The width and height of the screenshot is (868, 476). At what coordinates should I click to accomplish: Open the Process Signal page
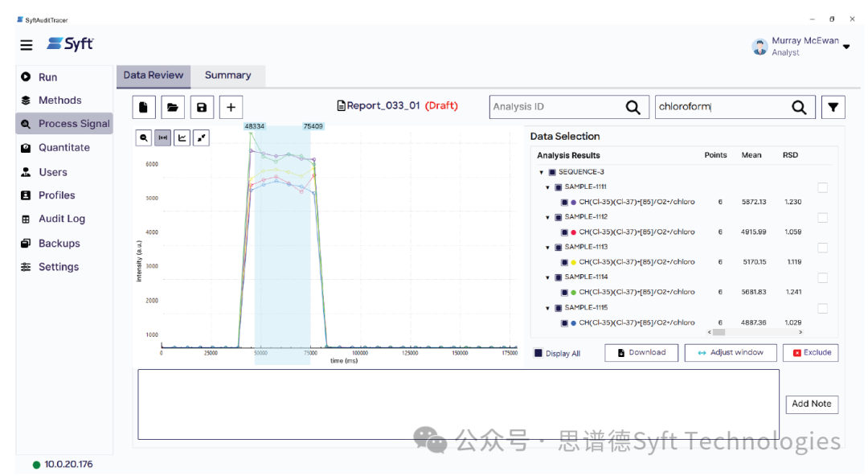64,124
